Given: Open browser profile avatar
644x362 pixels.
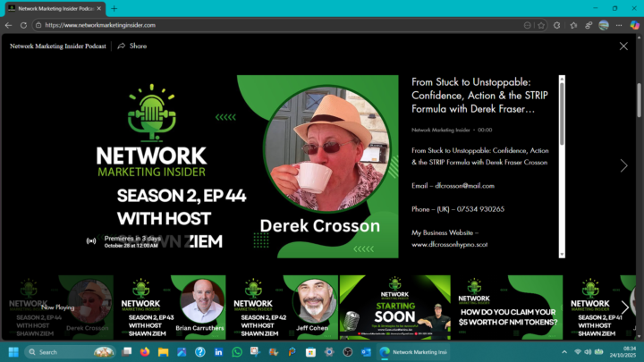Looking at the screenshot, I should click(x=604, y=25).
